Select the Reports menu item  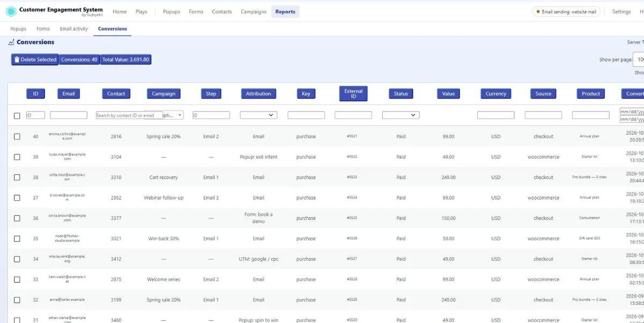click(285, 11)
